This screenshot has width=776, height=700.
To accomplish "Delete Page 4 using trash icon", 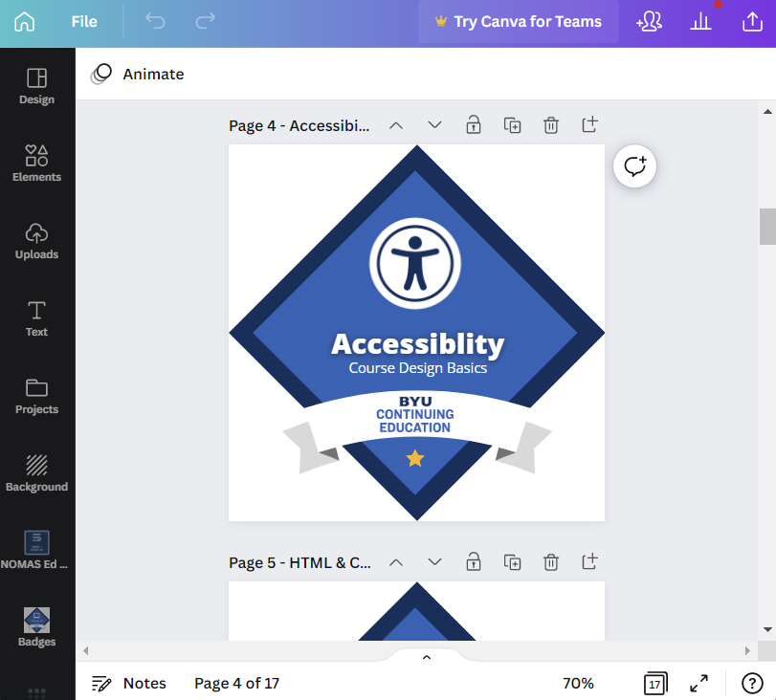I will 551,124.
